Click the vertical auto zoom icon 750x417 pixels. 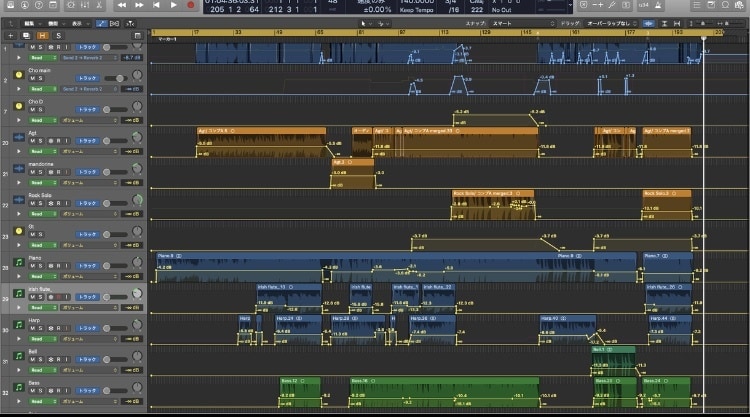point(664,23)
